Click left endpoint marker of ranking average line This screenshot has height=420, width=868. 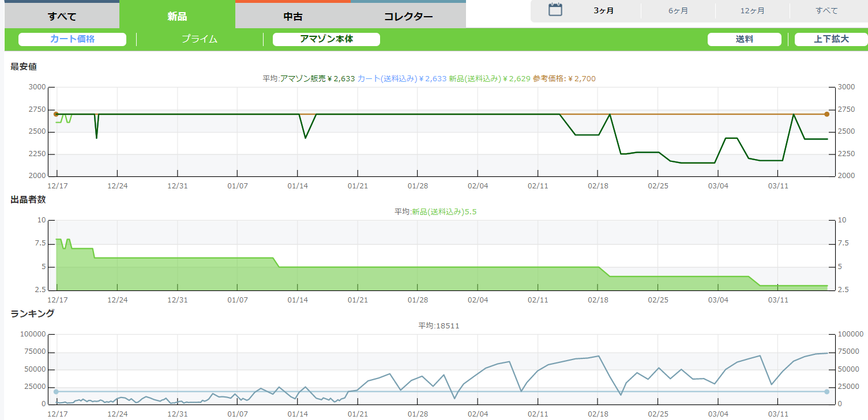click(56, 392)
